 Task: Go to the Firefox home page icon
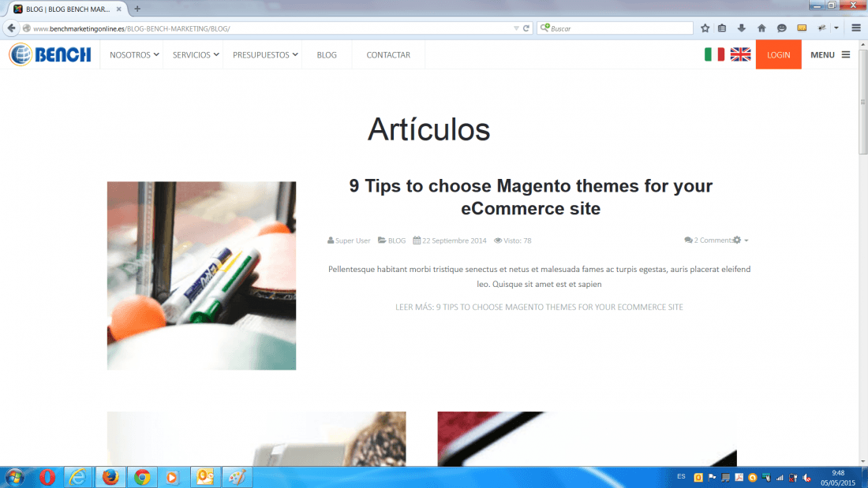point(761,28)
